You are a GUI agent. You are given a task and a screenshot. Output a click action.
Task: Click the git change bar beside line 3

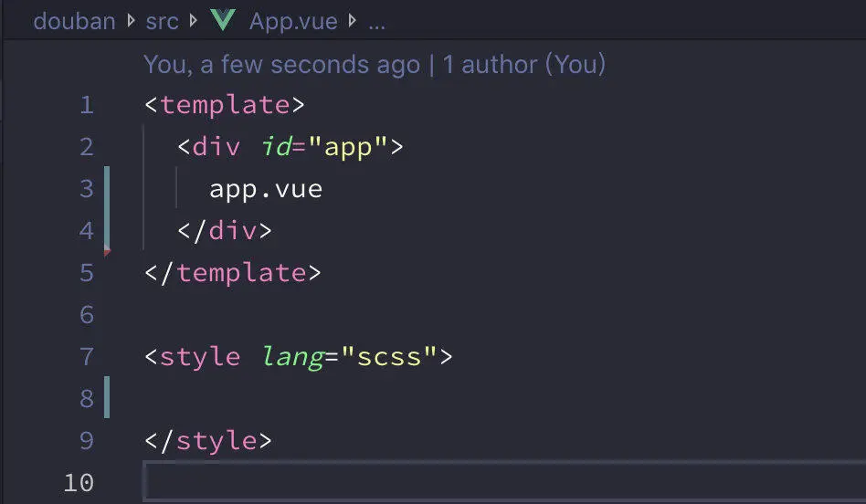click(107, 208)
